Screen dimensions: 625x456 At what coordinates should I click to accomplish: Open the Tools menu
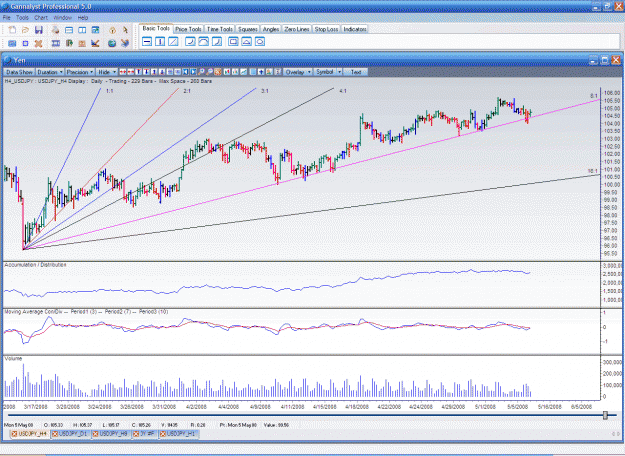coord(22,18)
